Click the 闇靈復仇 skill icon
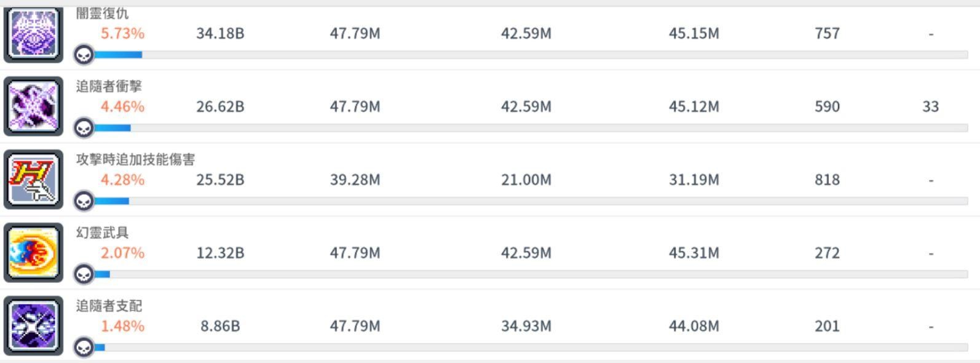This screenshot has width=980, height=363. pos(33,34)
